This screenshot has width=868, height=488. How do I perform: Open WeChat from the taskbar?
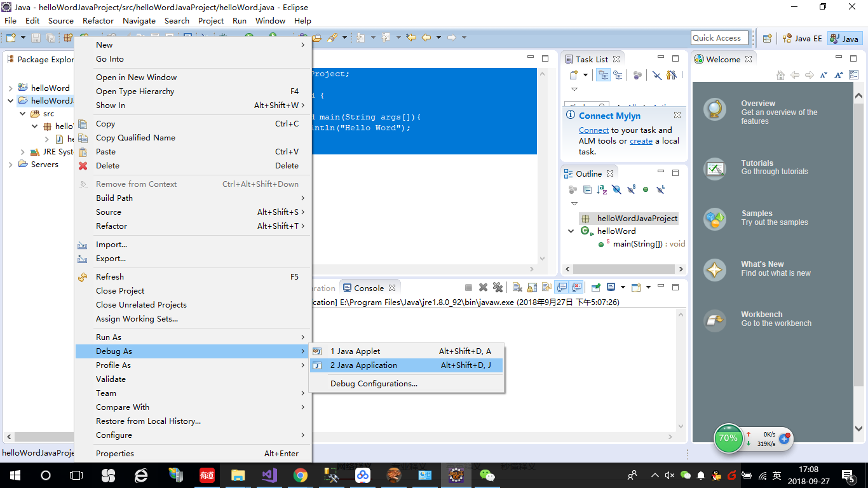click(487, 475)
